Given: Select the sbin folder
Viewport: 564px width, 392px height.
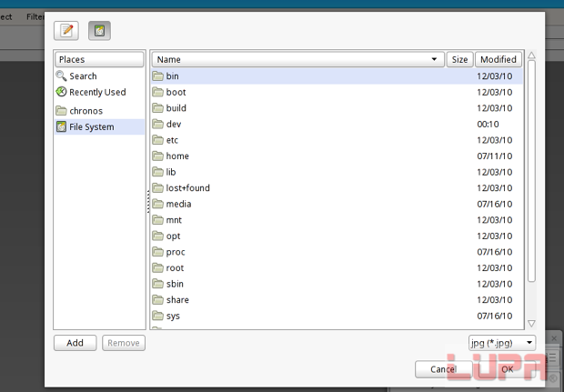Looking at the screenshot, I should pos(337,284).
